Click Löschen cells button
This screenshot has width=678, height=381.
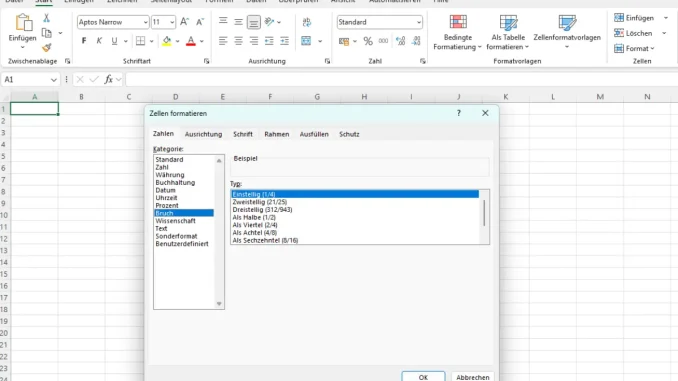click(633, 33)
